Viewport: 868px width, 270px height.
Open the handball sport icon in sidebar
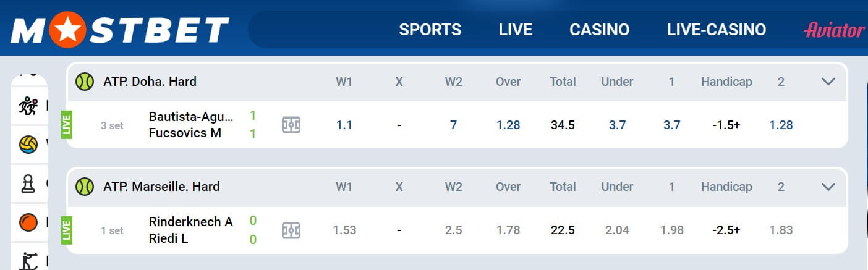click(28, 106)
